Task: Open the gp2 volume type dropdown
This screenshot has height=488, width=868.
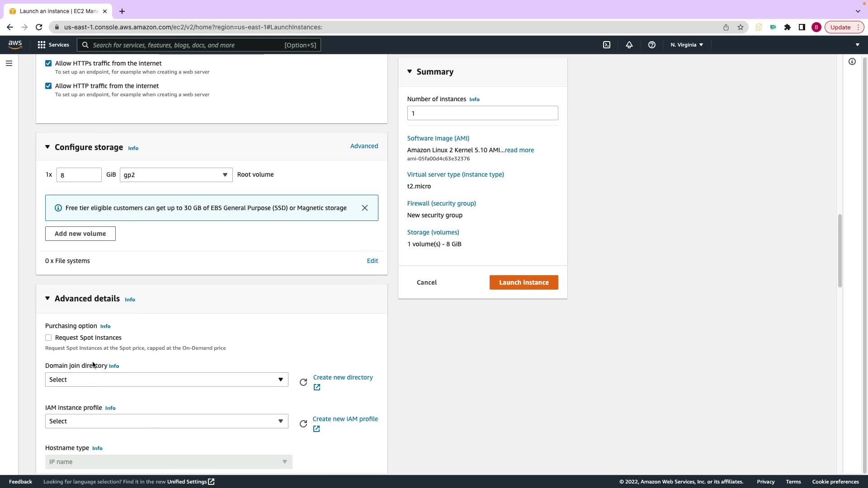Action: tap(176, 175)
